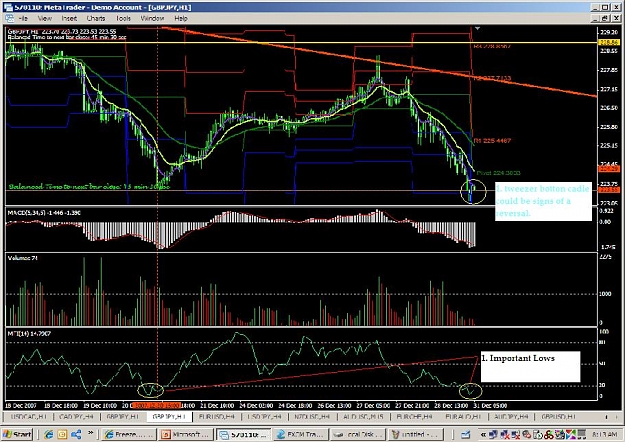Switch to the 570110 MetaTrader taskbar button
The image size is (625, 442).
point(243,434)
